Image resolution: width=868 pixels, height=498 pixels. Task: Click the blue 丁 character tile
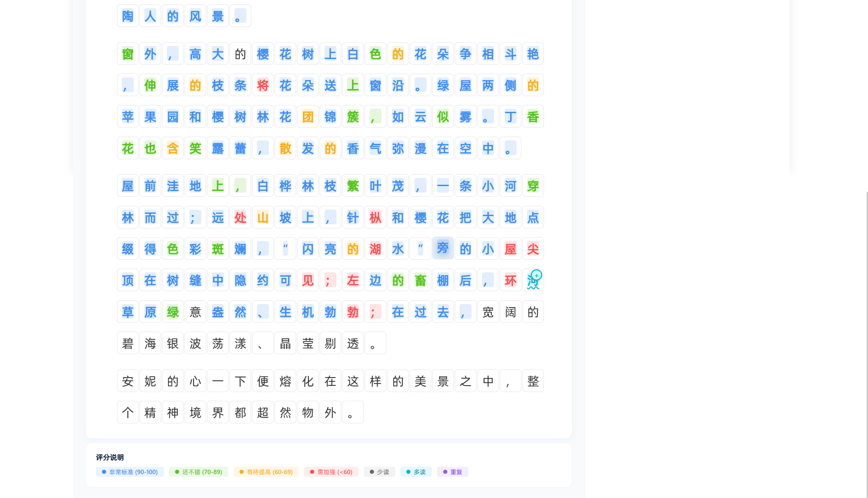tap(510, 116)
